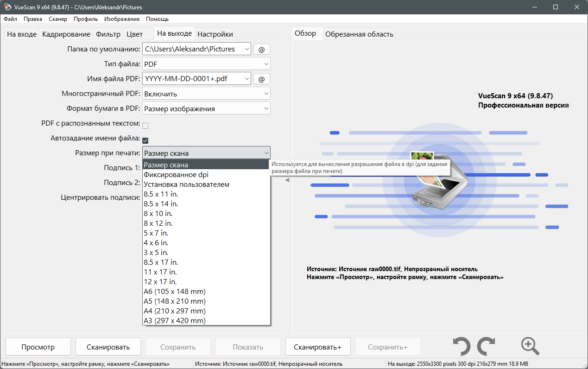This screenshot has height=369, width=588.
Task: Select Размер скана in the open list
Action: tap(206, 165)
